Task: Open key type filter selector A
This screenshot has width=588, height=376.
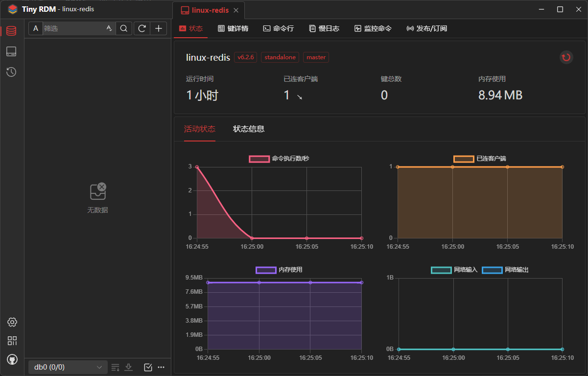Action: pyautogui.click(x=35, y=29)
